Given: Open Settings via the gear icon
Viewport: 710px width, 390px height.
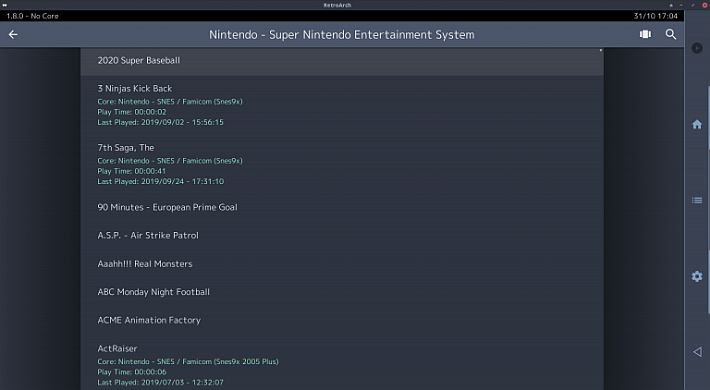Looking at the screenshot, I should click(x=697, y=276).
